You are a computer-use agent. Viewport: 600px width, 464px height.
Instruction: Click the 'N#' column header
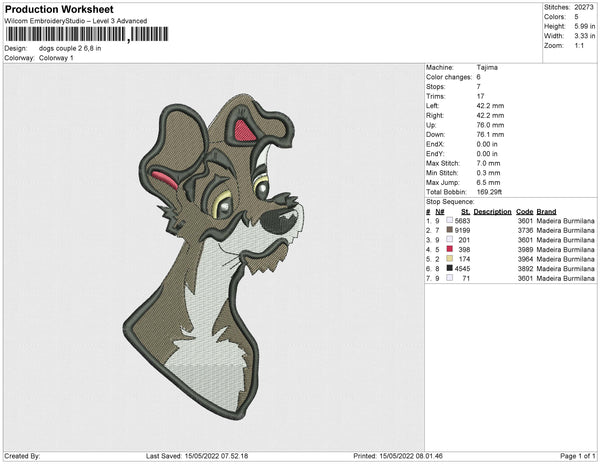440,212
